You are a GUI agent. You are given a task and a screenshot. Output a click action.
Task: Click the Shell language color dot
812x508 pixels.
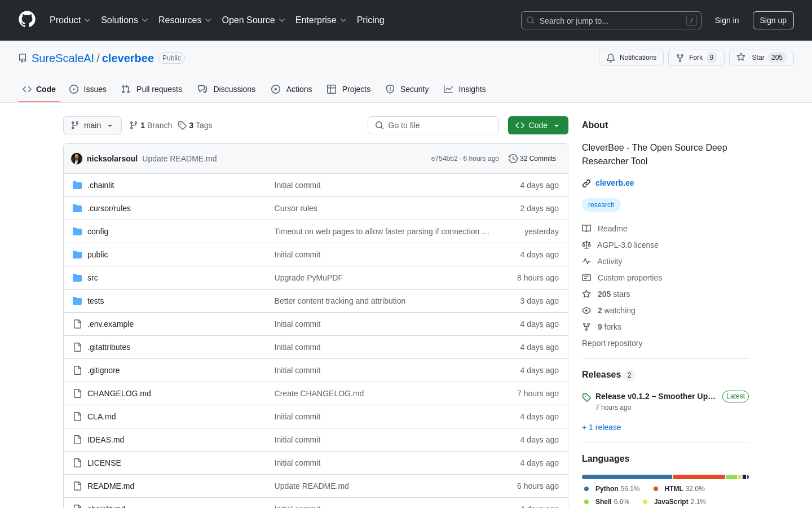586,502
